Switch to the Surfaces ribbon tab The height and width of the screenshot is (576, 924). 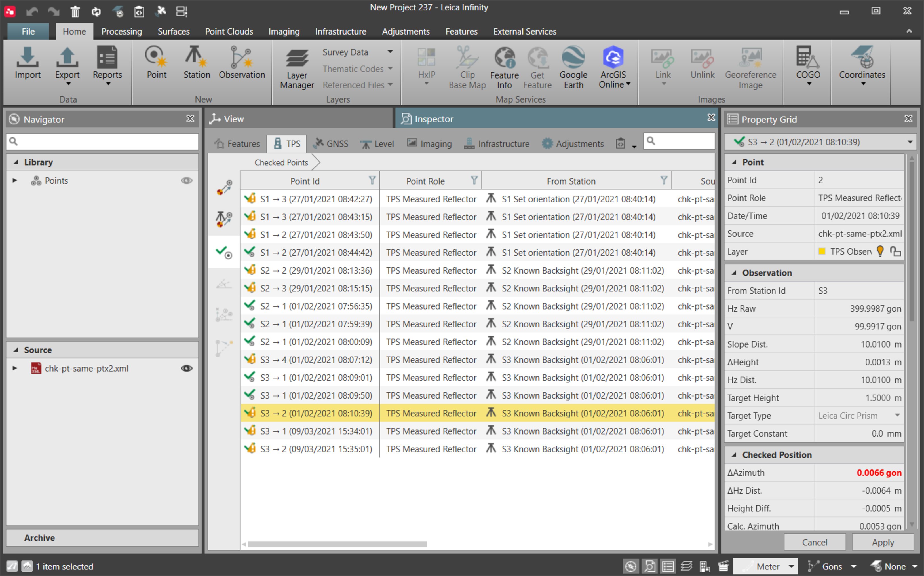[x=173, y=32]
